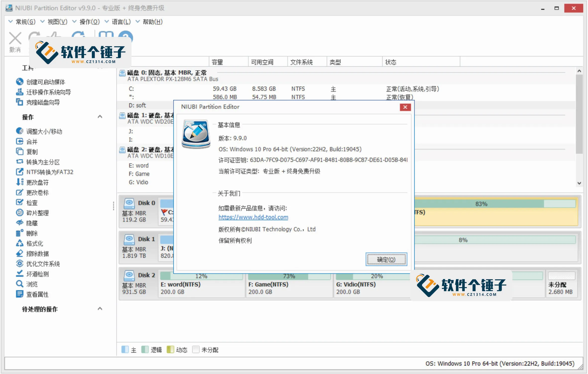
Task: Click the 磁盘 0: 固态, 基本 MBR, 正常 header
Action: click(167, 72)
